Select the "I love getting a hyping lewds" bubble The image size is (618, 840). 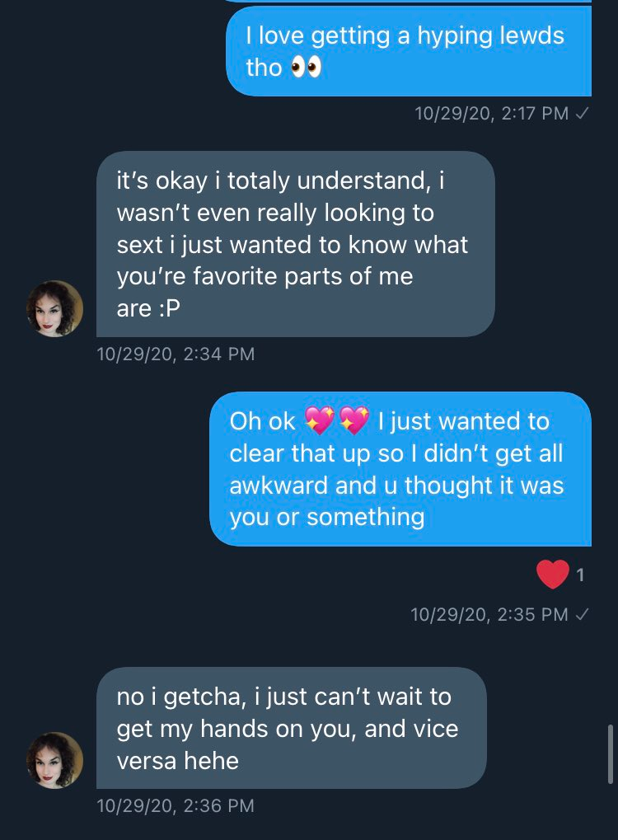pyautogui.click(x=409, y=51)
